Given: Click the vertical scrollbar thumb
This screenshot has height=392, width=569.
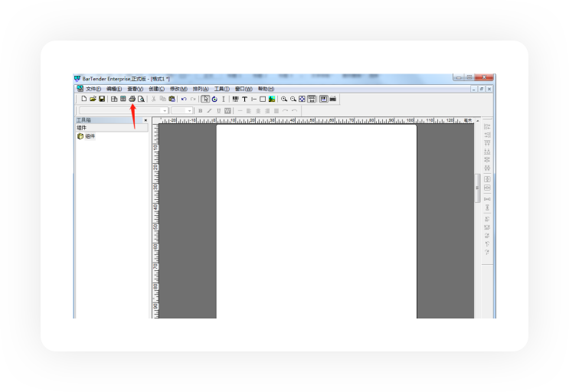Looking at the screenshot, I should [478, 188].
